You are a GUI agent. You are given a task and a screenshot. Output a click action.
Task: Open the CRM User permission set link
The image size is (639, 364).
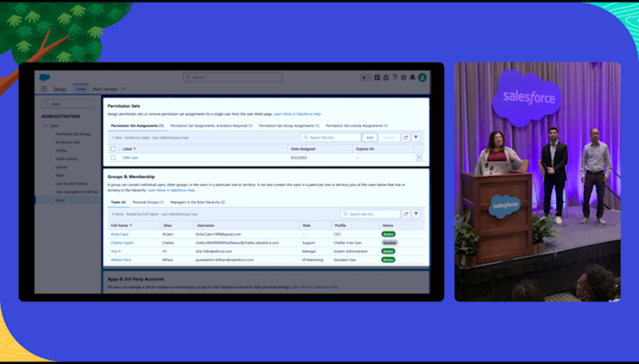130,158
